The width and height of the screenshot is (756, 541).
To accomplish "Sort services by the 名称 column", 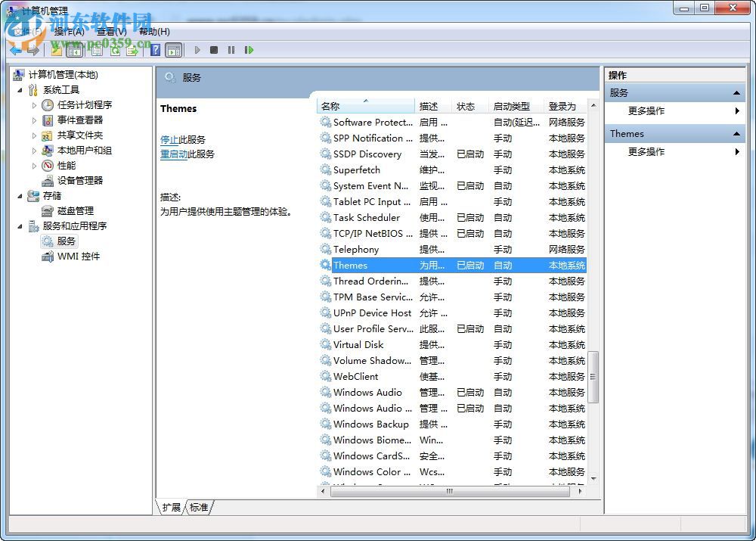I will [x=333, y=106].
